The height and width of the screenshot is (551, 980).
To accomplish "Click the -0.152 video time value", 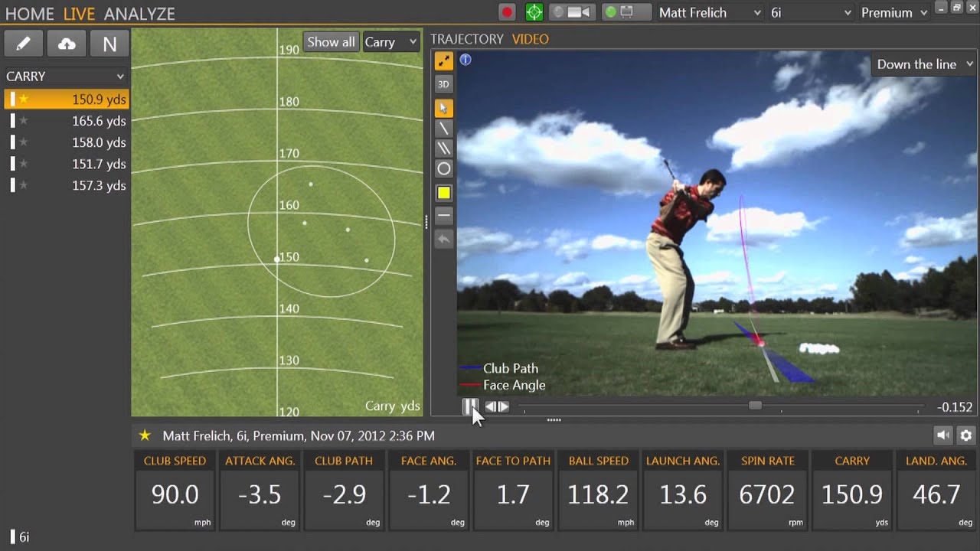I will click(x=955, y=407).
